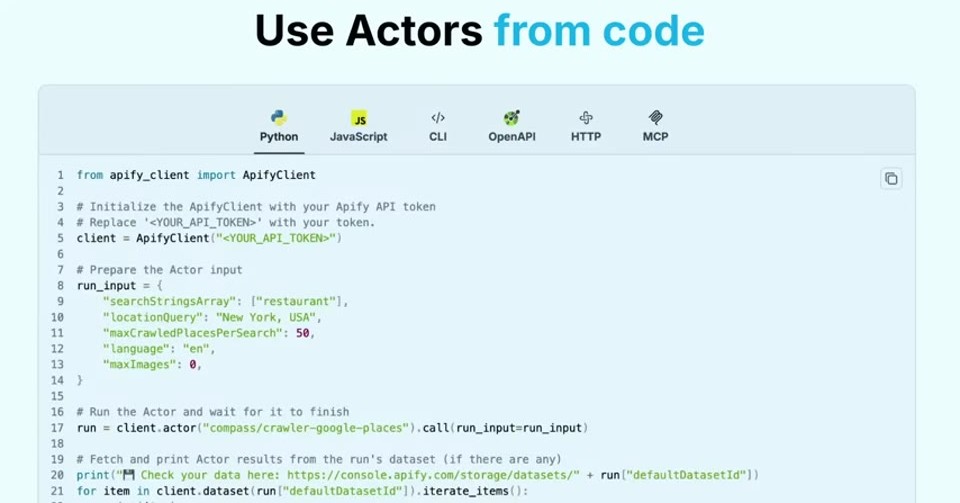The image size is (960, 503).
Task: Click the maxCrawledPlacesPerSearch value 50
Action: coord(302,333)
